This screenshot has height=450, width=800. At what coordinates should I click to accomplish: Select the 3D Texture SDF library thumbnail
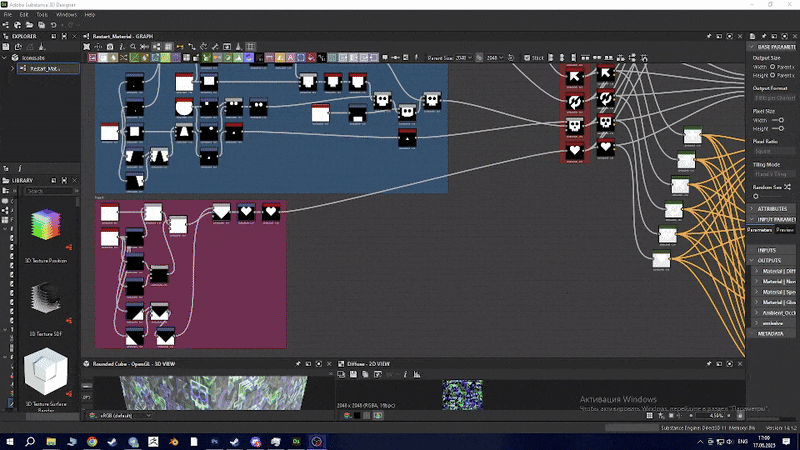[x=46, y=298]
